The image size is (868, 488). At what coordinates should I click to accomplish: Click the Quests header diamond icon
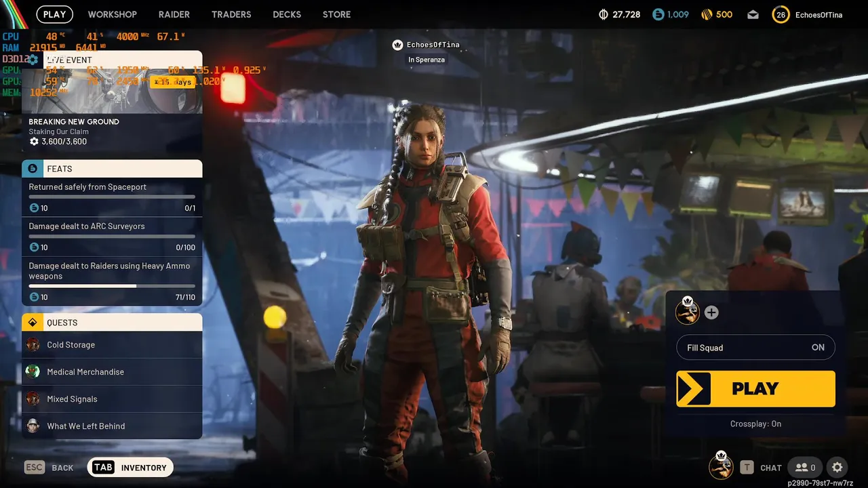pos(33,323)
